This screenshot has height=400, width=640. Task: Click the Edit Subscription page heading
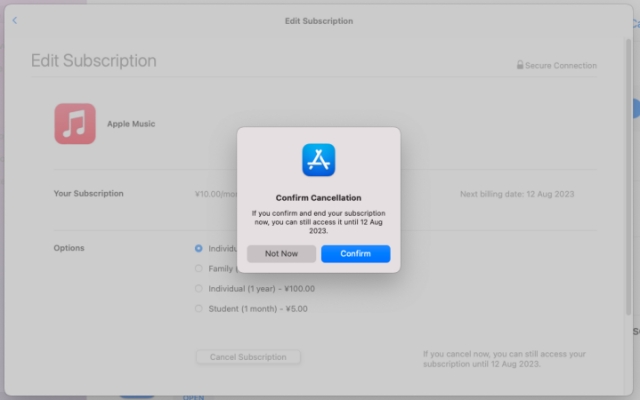[94, 61]
